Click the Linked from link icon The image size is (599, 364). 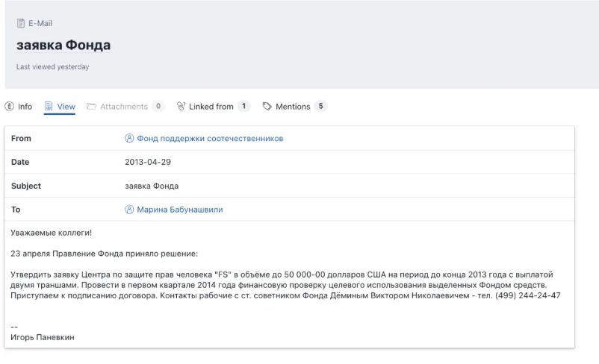click(x=181, y=107)
